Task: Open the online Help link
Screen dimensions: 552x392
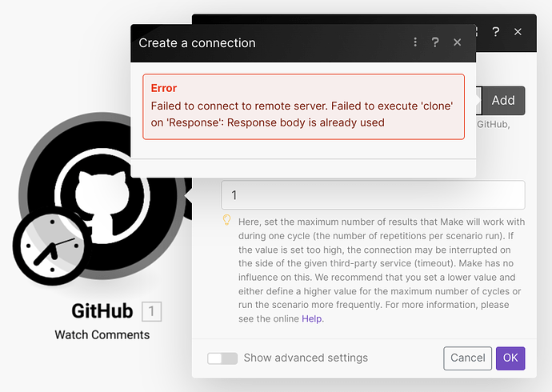Action: [312, 318]
